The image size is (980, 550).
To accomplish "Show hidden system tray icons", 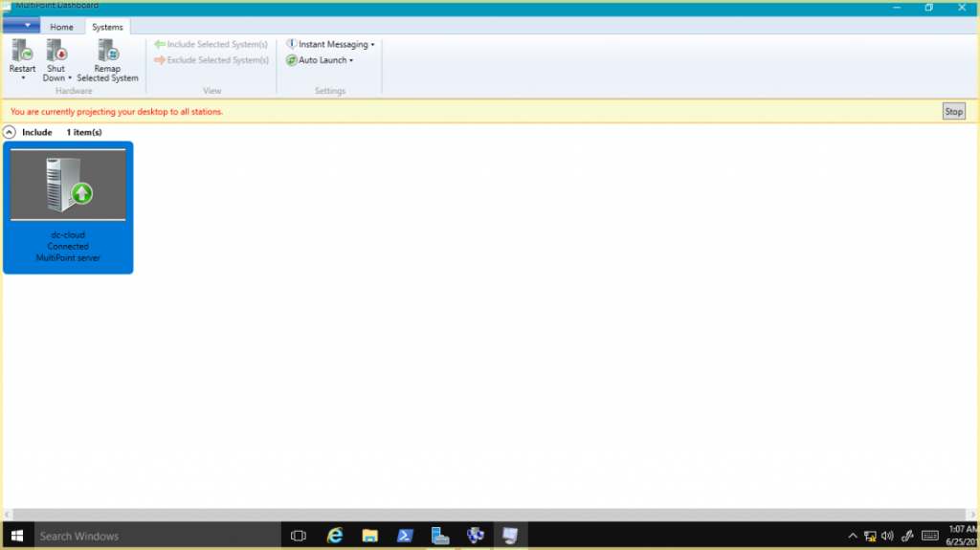I will pos(853,536).
